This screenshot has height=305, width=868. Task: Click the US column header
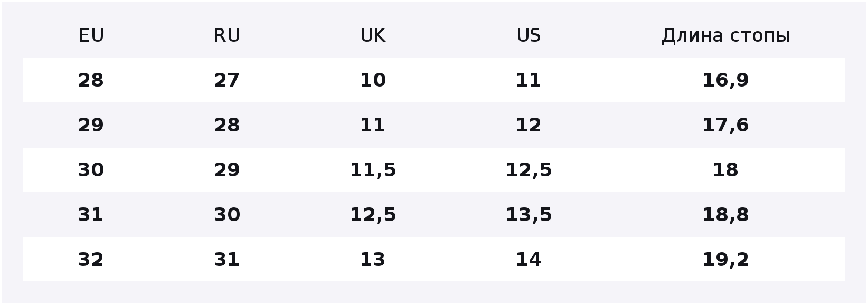click(529, 35)
